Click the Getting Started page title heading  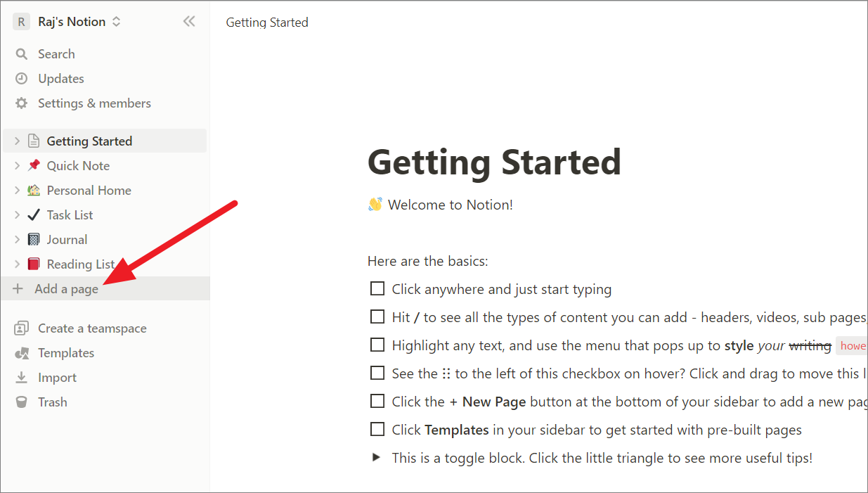tap(494, 162)
